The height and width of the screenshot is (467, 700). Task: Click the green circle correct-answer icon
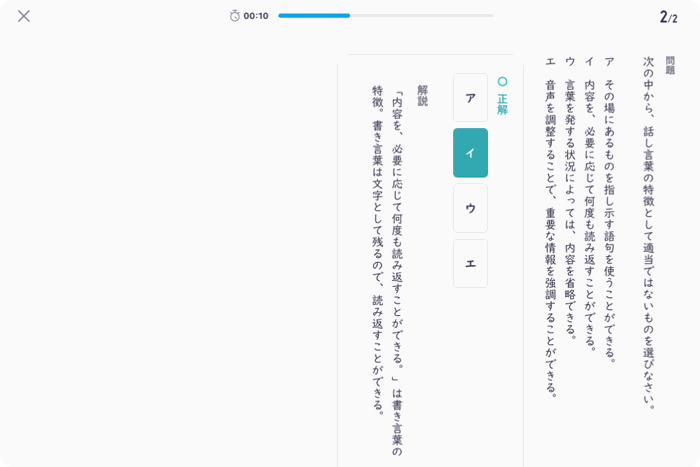point(503,82)
